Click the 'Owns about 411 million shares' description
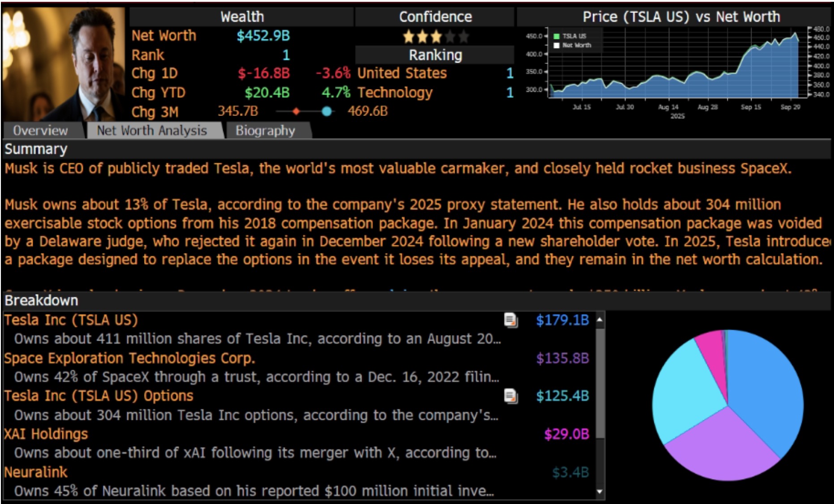Viewport: 834px width, 504px height. coord(258,339)
